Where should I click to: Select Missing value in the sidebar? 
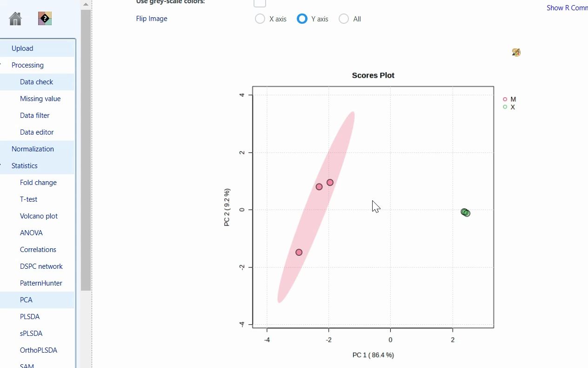tap(40, 98)
